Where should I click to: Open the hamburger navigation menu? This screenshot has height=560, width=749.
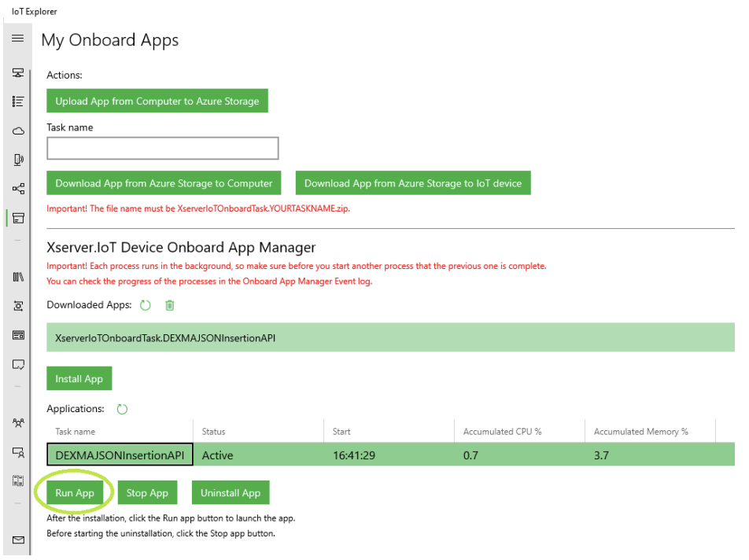click(x=17, y=39)
